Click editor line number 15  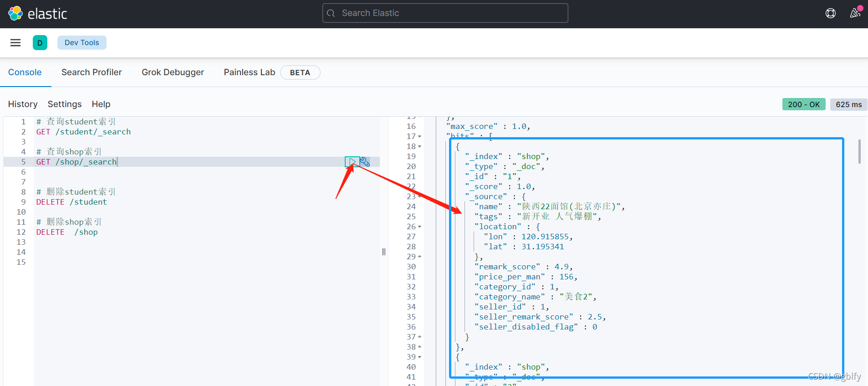21,262
